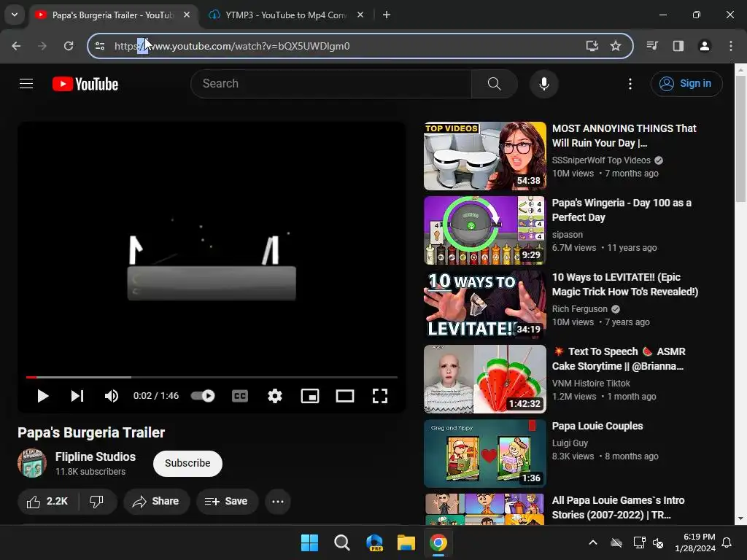
Task: Open 10 Ways to LEVITATE video thumbnail
Action: [x=485, y=305]
